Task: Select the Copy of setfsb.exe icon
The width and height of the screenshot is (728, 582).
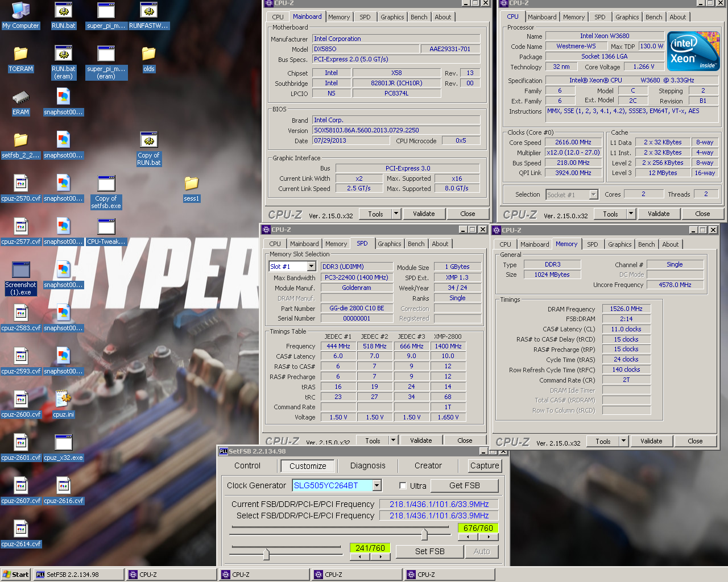Action: [x=106, y=192]
